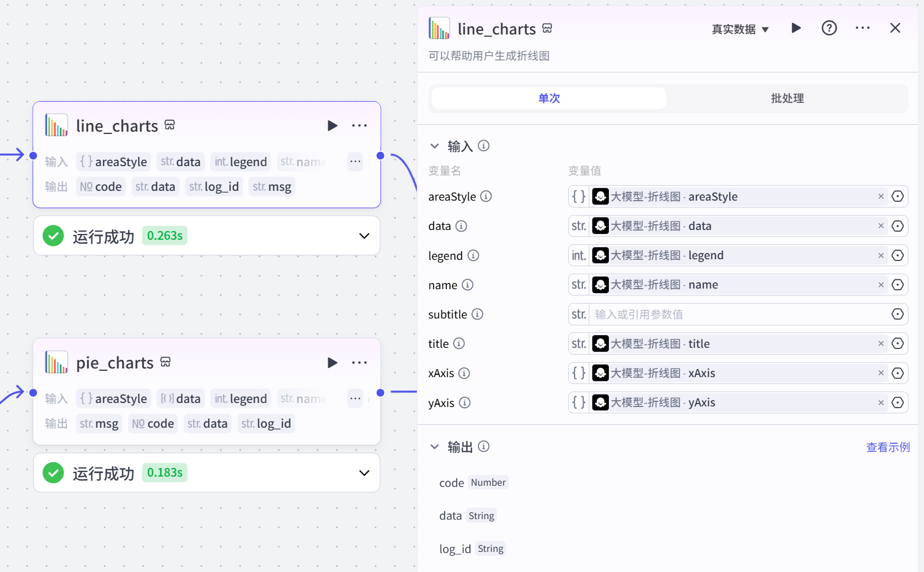Click the line_charts node chart icon
924x572 pixels.
tap(56, 125)
